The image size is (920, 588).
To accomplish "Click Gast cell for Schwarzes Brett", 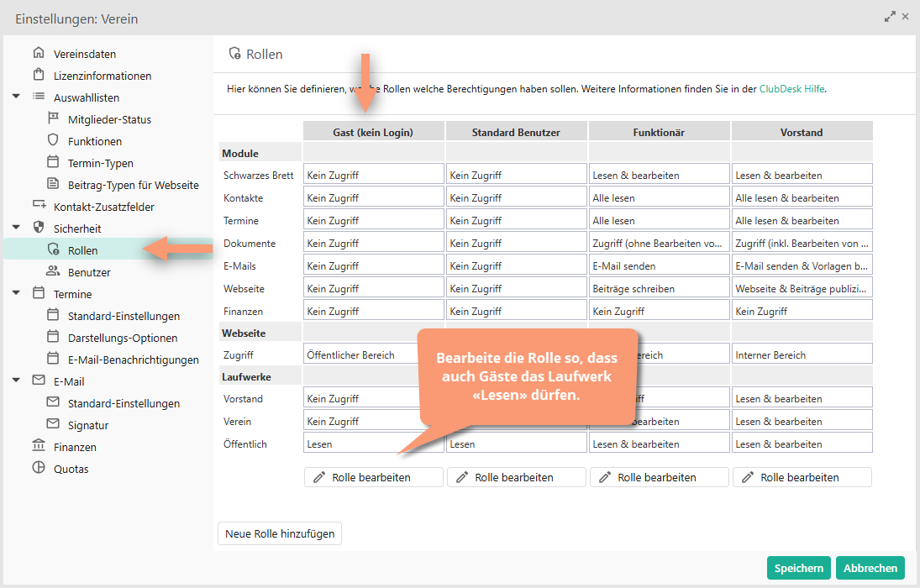I will point(373,175).
